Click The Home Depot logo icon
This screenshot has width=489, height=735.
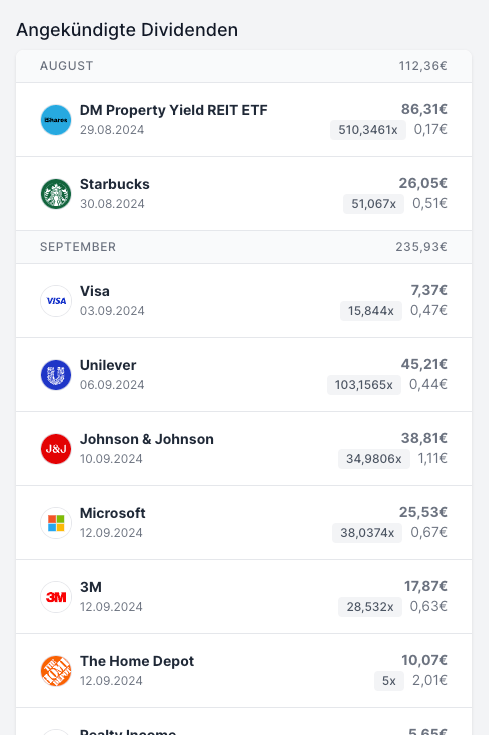tap(56, 671)
